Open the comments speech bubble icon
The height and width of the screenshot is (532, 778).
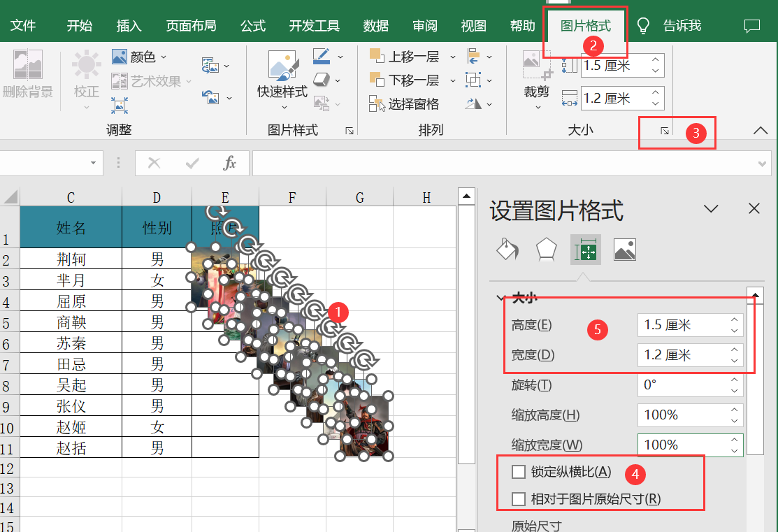click(x=752, y=26)
